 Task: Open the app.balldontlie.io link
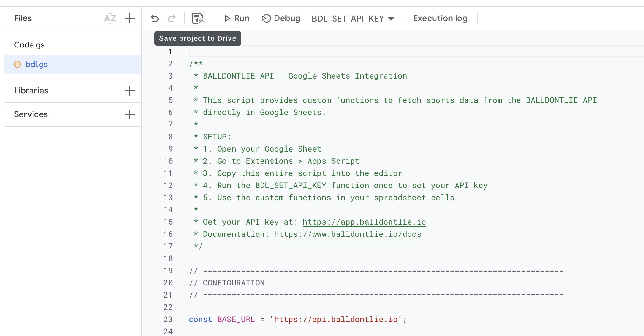[x=364, y=222]
